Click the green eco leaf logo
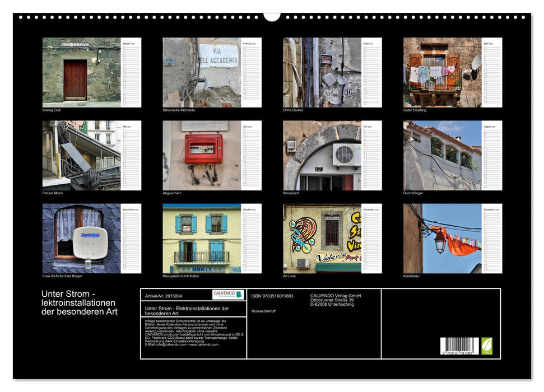The height and width of the screenshot is (392, 544). [x=487, y=346]
